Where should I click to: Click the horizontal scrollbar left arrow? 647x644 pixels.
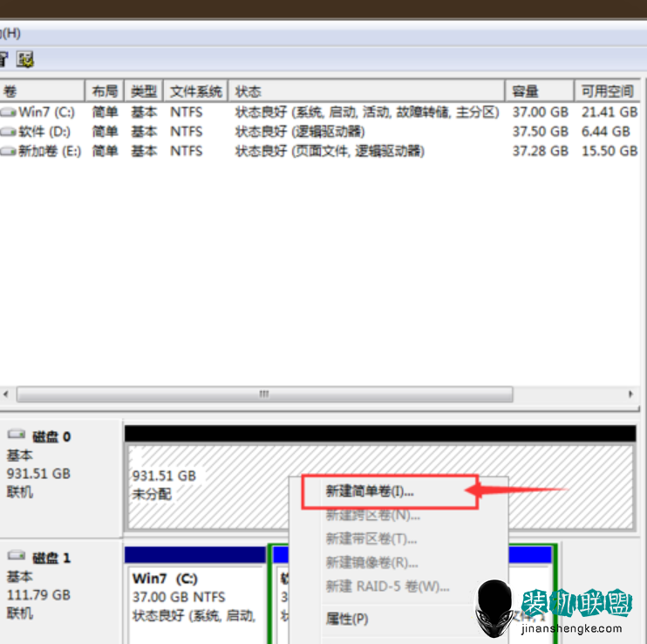[x=6, y=394]
